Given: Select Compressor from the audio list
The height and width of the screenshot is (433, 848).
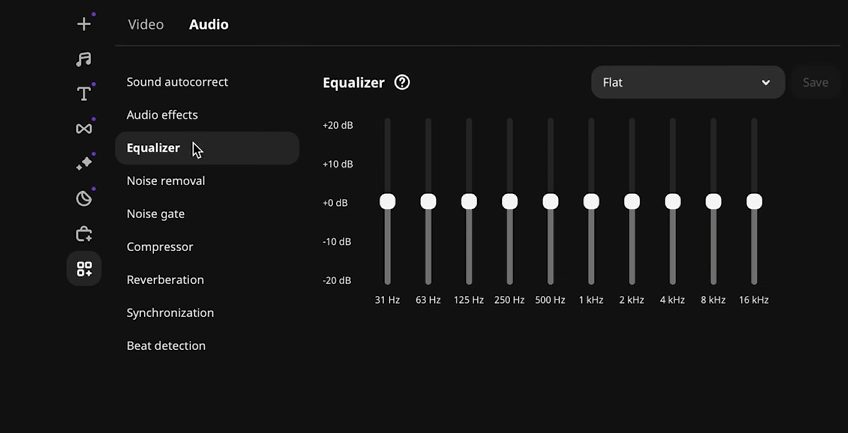Looking at the screenshot, I should pyautogui.click(x=160, y=247).
